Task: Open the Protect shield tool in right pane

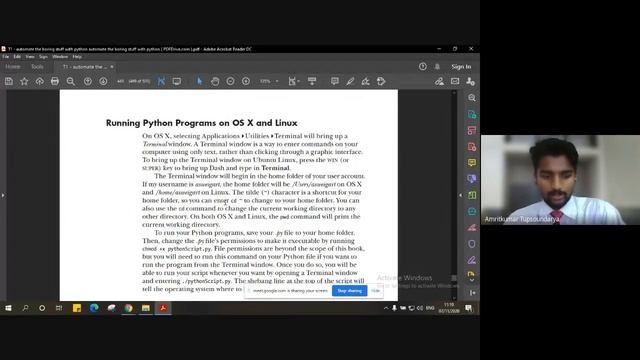Action: (x=472, y=244)
